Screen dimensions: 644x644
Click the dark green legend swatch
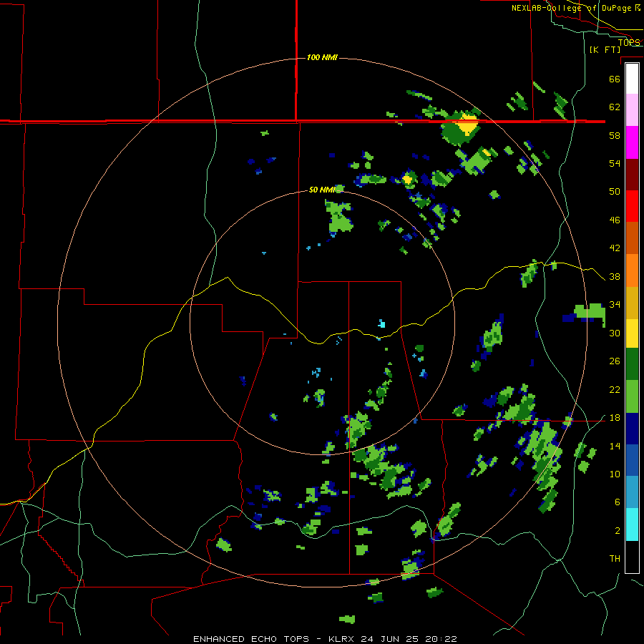click(632, 364)
